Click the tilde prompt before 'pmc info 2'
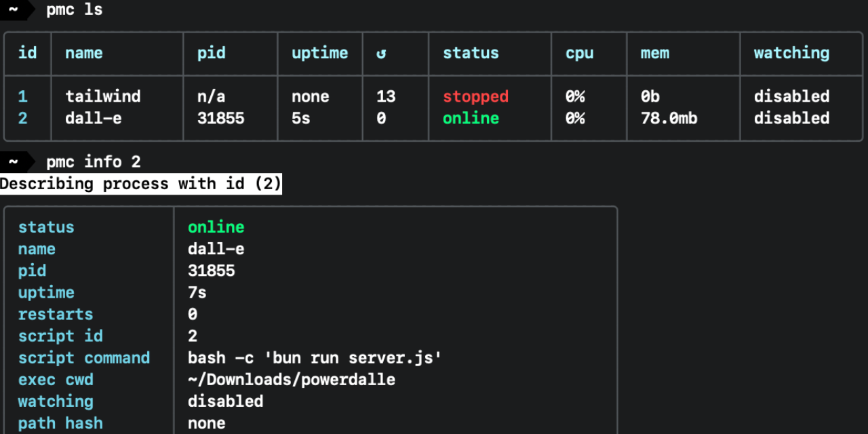Screen dimensions: 868x434 click(14, 161)
